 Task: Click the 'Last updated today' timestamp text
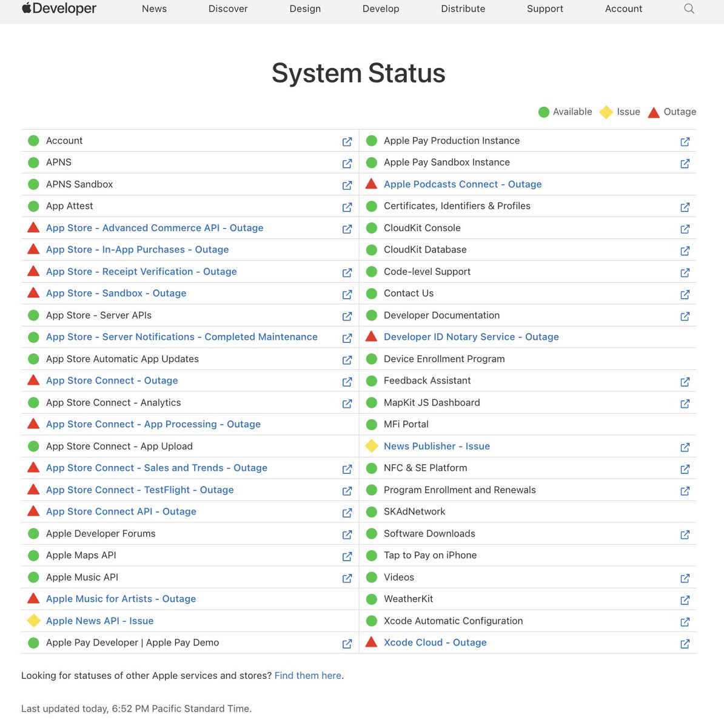[136, 709]
